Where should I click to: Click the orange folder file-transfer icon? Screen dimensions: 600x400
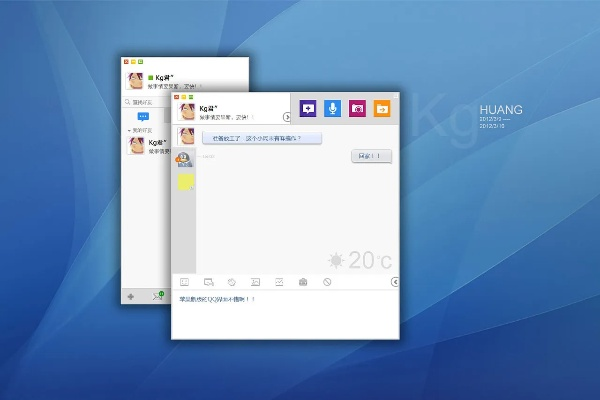pyautogui.click(x=382, y=108)
